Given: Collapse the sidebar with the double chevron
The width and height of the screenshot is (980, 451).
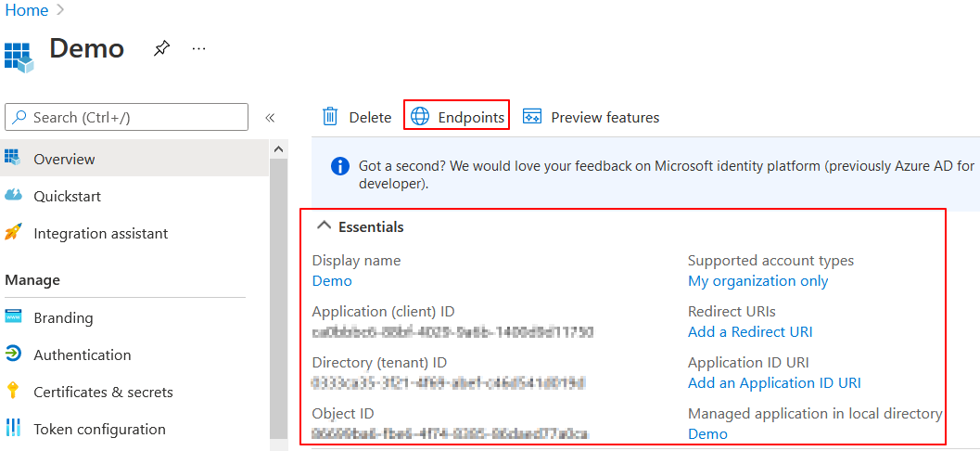Looking at the screenshot, I should click(x=270, y=118).
